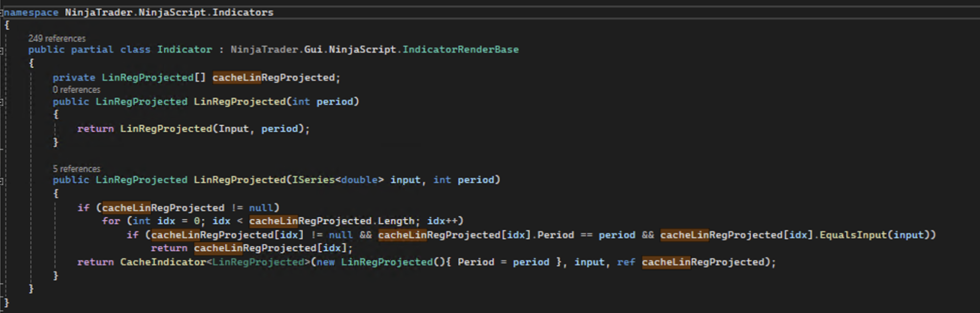Click LinRegProjected[] array type in the field declaration
980x313 pixels.
click(x=154, y=77)
